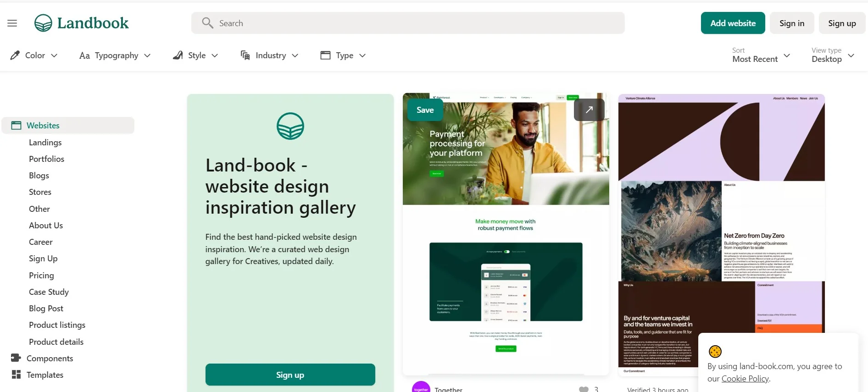Save the Rainforest website design
Screen dimensions: 868x392
(425, 110)
